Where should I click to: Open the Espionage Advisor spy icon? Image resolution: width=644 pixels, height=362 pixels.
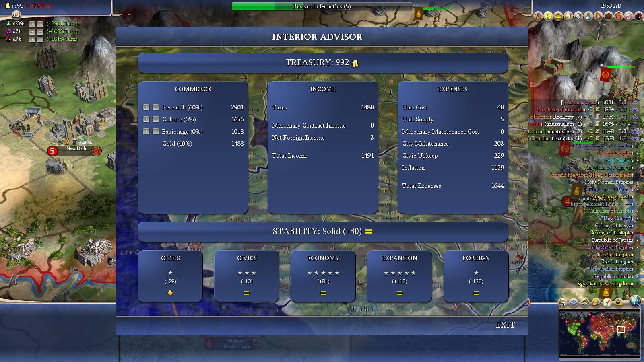(x=639, y=16)
